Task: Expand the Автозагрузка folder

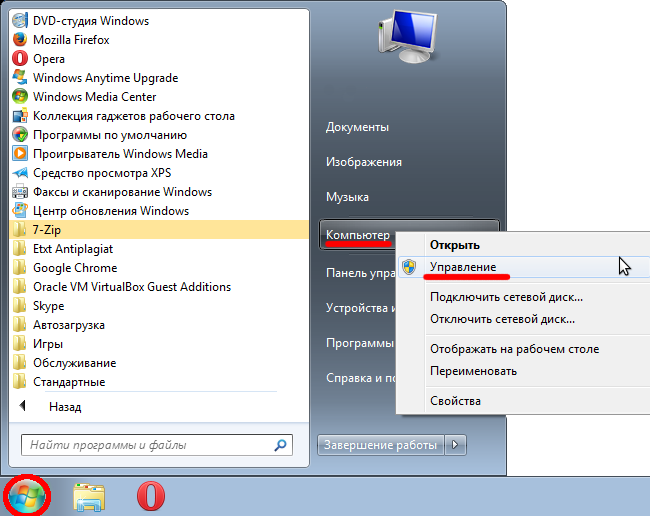Action: point(159,325)
